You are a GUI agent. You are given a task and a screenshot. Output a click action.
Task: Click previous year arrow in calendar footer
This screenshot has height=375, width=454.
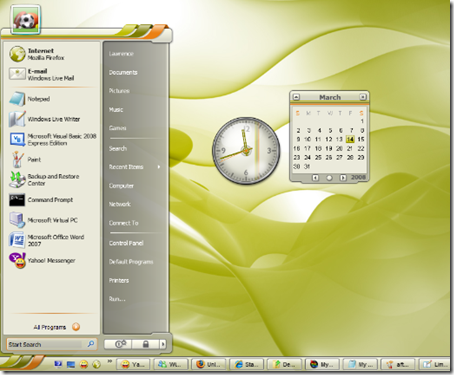click(x=315, y=178)
